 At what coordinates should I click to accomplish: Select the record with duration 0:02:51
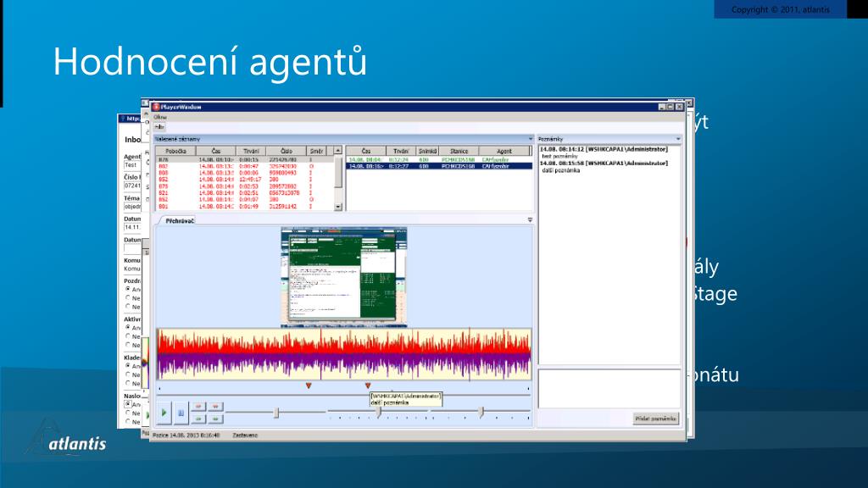pos(244,193)
